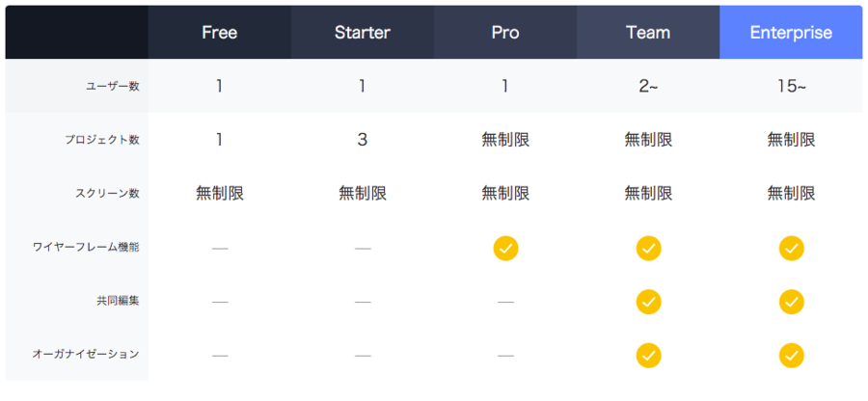Click the Enterprise オーガナイゼーション checkmark icon

tap(791, 355)
